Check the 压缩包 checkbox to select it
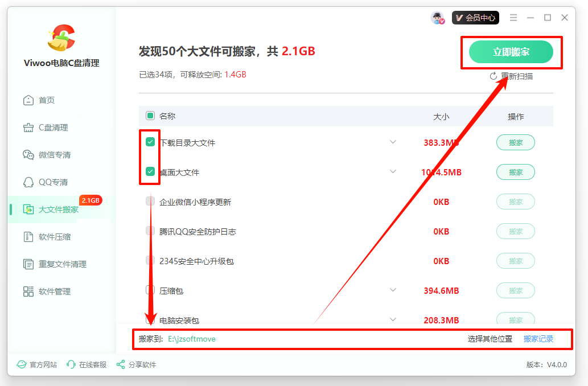The image size is (588, 386). (150, 290)
